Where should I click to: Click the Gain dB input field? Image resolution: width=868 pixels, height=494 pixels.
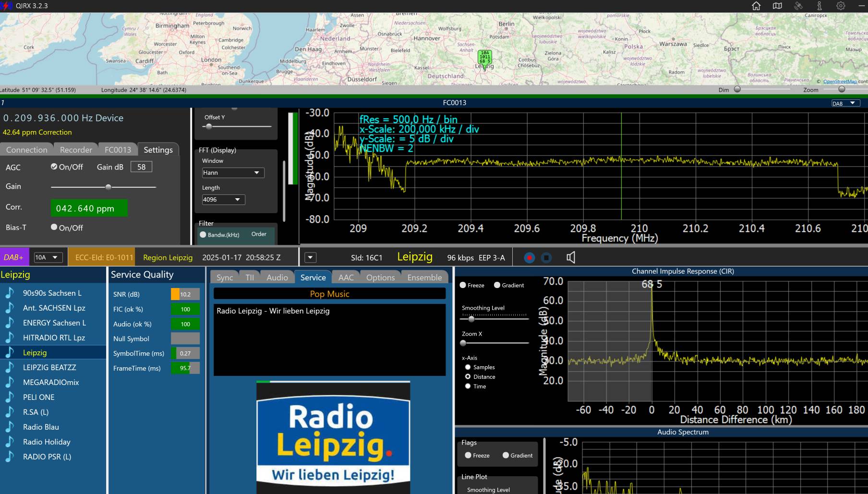pyautogui.click(x=141, y=167)
